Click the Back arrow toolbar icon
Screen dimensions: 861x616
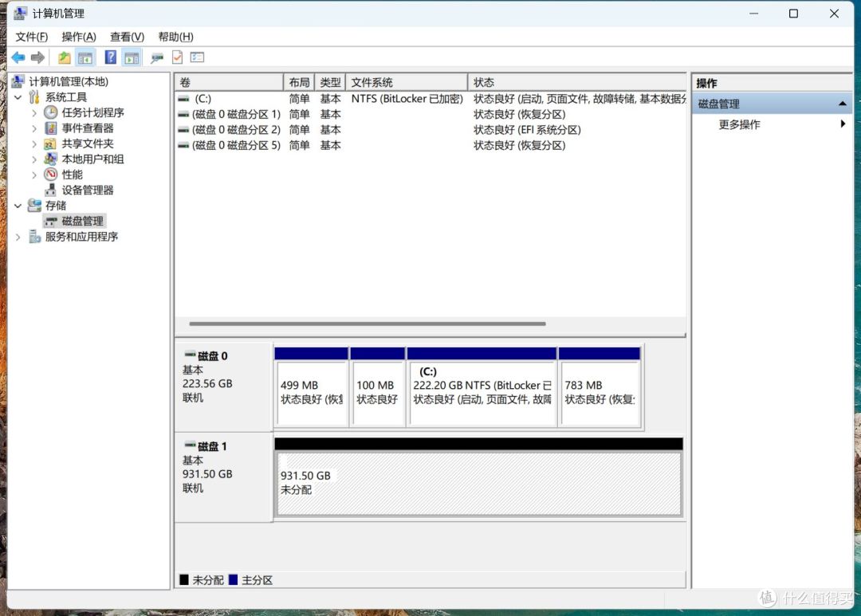point(18,57)
